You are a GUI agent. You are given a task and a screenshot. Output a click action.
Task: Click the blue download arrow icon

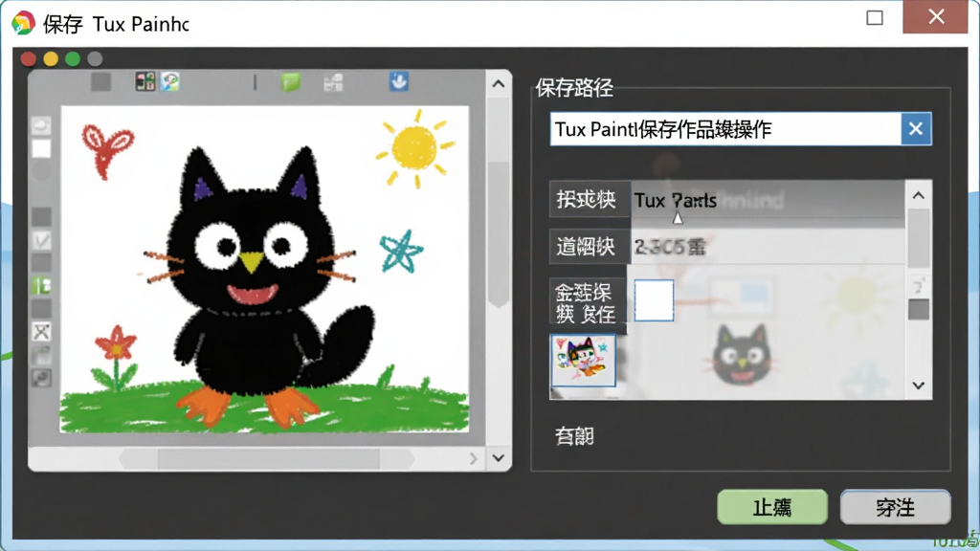(399, 81)
